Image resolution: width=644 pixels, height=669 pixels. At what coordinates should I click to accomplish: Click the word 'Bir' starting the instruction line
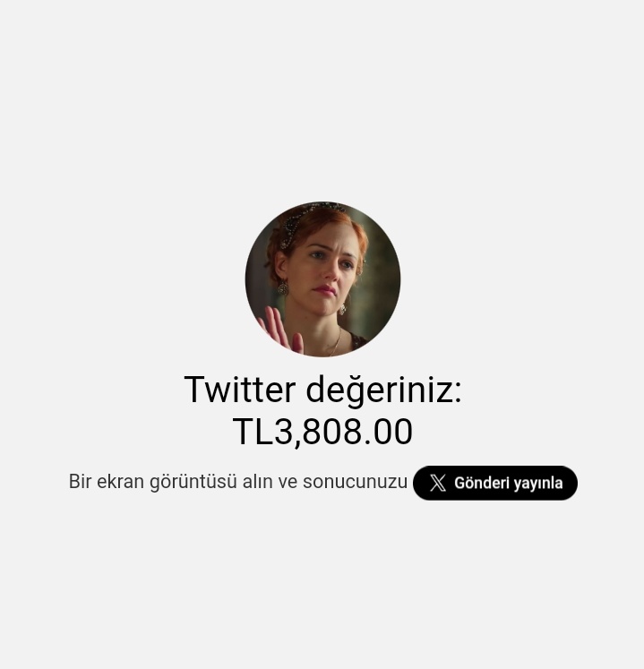[80, 481]
